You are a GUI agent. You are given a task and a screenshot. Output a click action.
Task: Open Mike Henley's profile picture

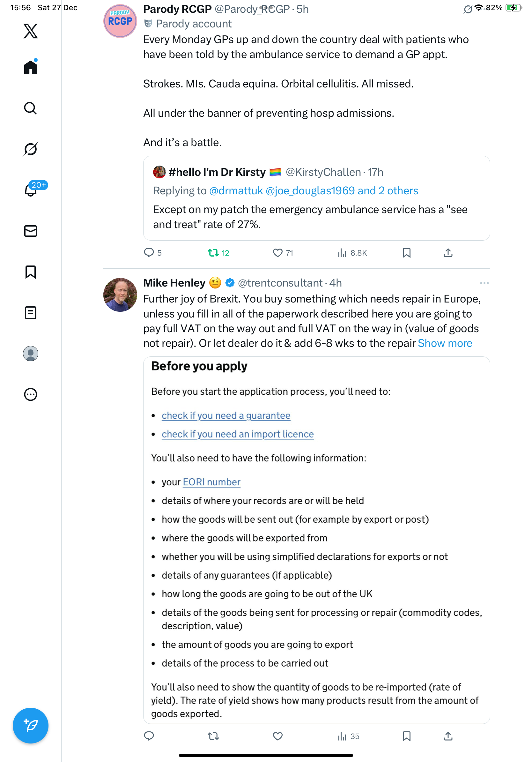coord(120,295)
